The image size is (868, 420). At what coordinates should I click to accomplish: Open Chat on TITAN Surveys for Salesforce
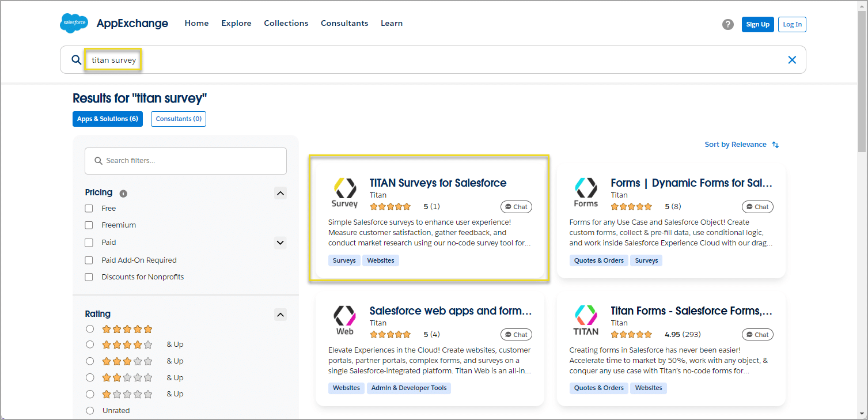(x=516, y=206)
